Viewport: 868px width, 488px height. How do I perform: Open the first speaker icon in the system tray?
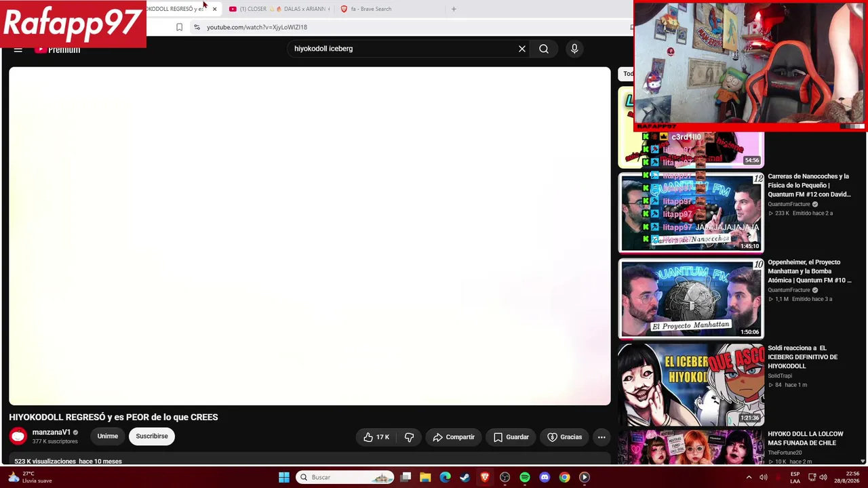click(x=764, y=477)
